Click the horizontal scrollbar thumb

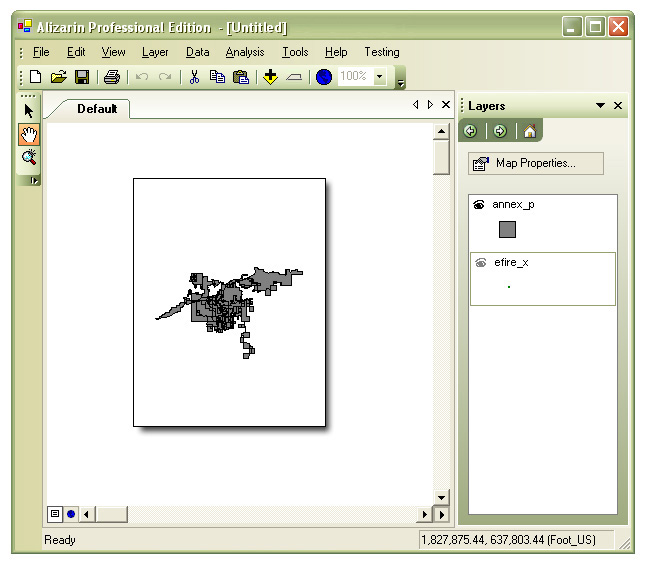112,515
